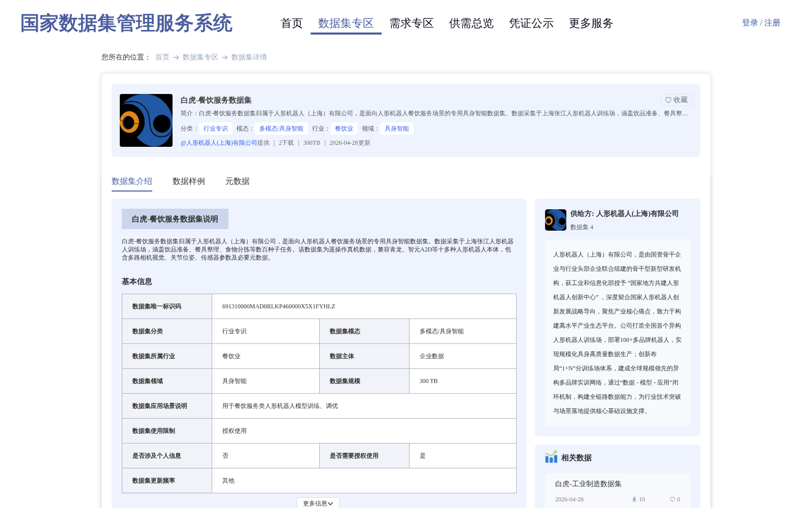Click the heart icon showing 0 likes
The height and width of the screenshot is (508, 812).
coord(672,499)
